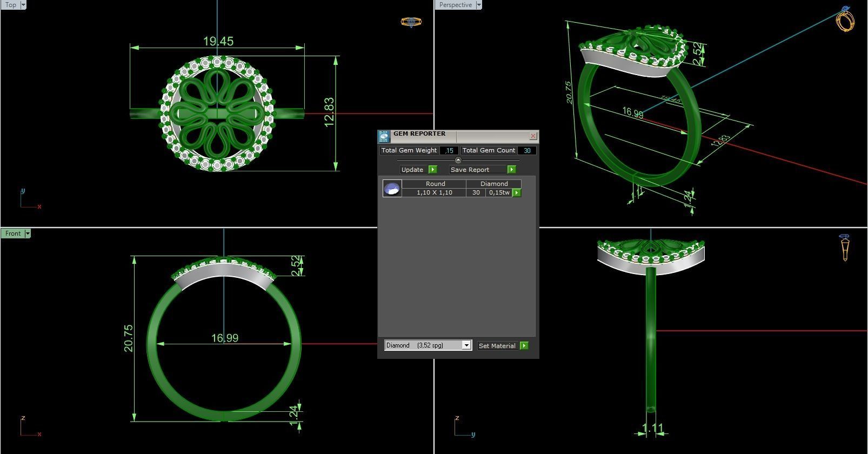The height and width of the screenshot is (454, 868).
Task: Click the Gem Reporter panel icon
Action: click(384, 136)
